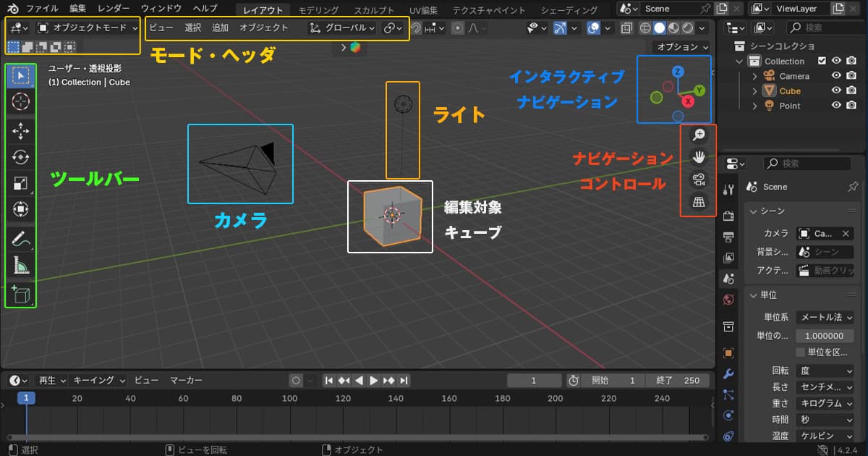The image size is (868, 456).
Task: Switch viewport shading to Solid
Action: coord(659,28)
